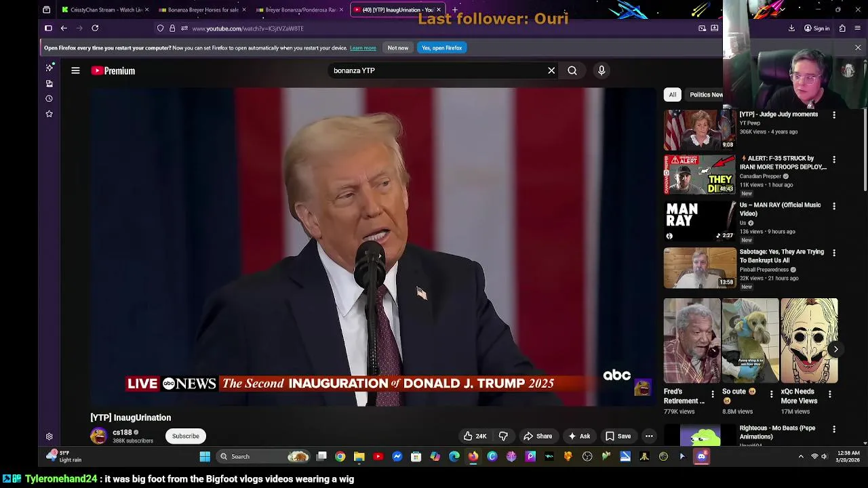Open Windows Start menu
This screenshot has height=488, width=868.
tap(205, 456)
